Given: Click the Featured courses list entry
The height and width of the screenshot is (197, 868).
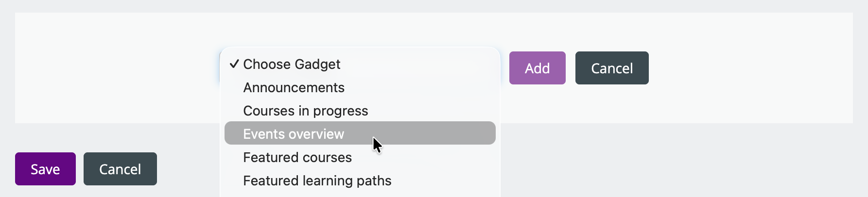Looking at the screenshot, I should click(297, 158).
